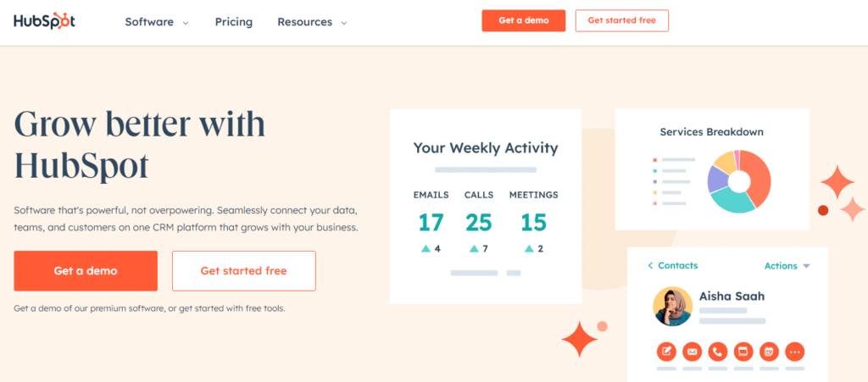Viewport: 868px width, 382px height.
Task: Click the header Get started free button
Action: coord(621,21)
